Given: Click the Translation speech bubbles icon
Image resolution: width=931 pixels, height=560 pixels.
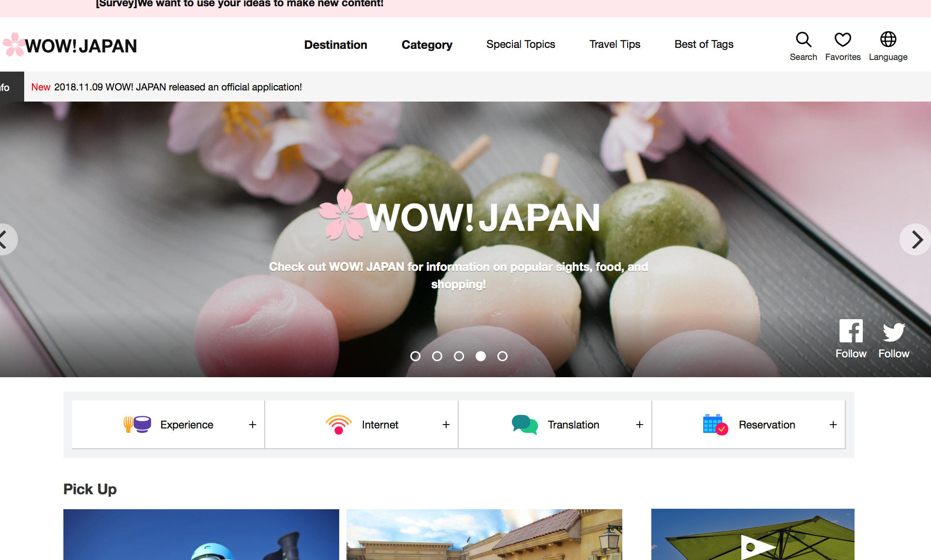Looking at the screenshot, I should pos(525,425).
